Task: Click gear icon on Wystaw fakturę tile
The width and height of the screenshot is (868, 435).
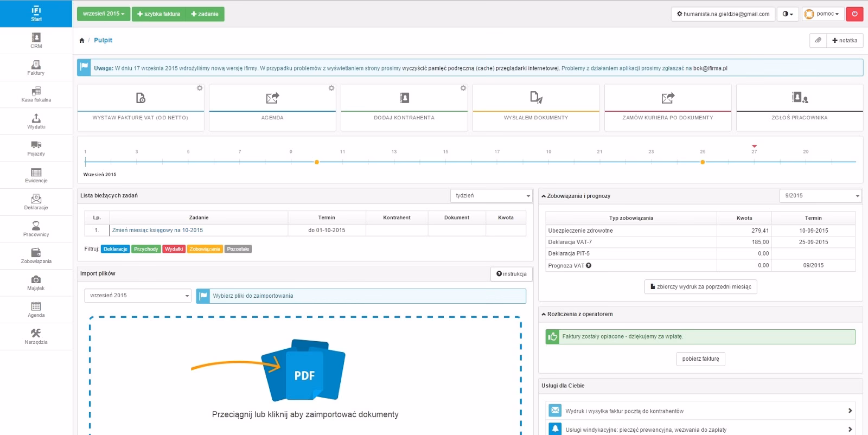Action: coord(200,88)
